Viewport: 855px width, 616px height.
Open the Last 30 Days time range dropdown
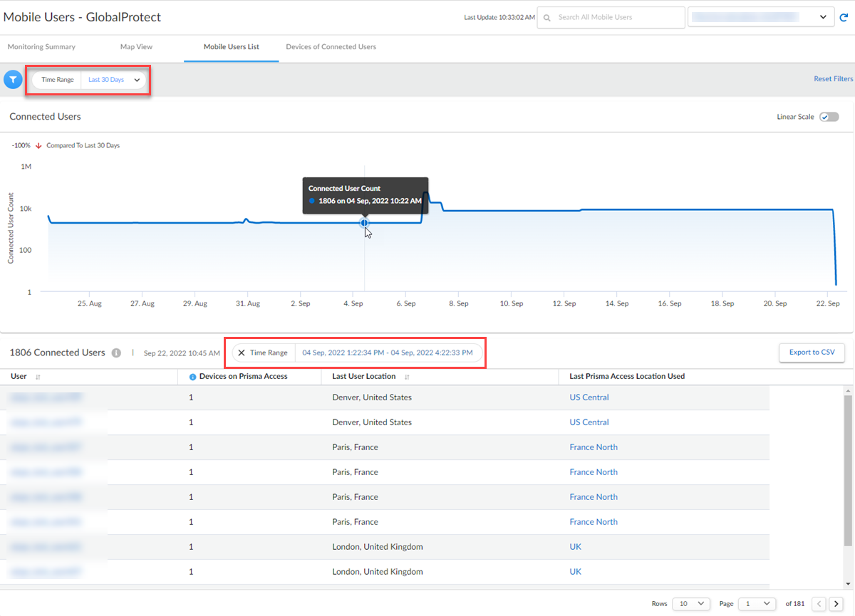(x=113, y=80)
